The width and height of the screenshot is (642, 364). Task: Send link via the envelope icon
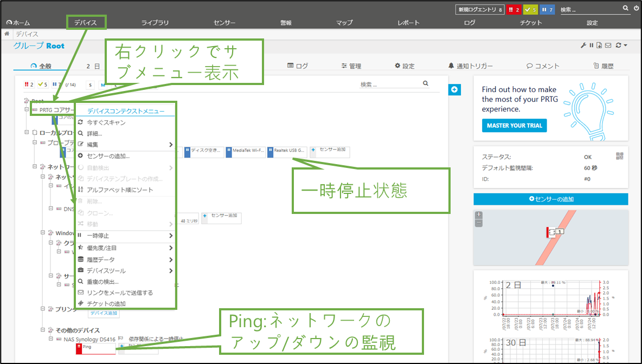click(x=607, y=45)
